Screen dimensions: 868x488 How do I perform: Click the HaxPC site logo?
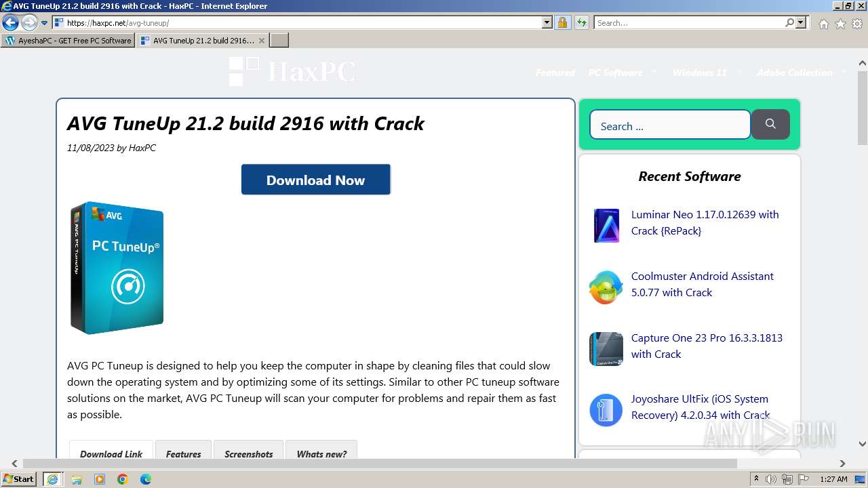pos(292,72)
